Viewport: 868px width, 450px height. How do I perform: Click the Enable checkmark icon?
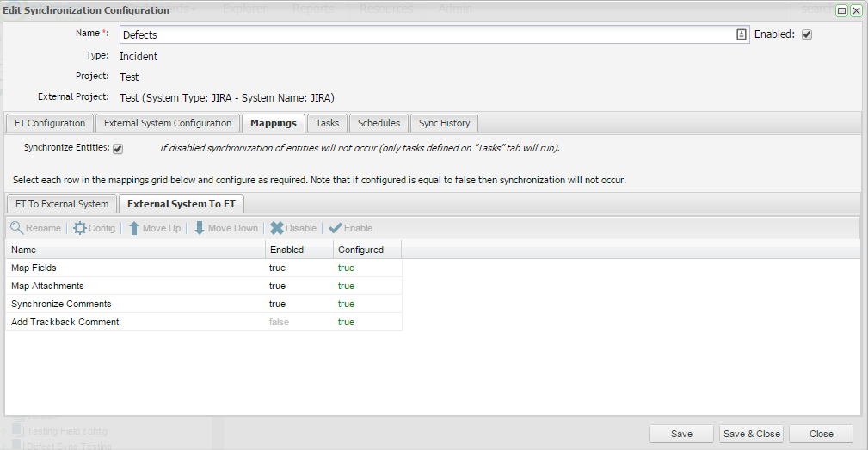pos(336,228)
